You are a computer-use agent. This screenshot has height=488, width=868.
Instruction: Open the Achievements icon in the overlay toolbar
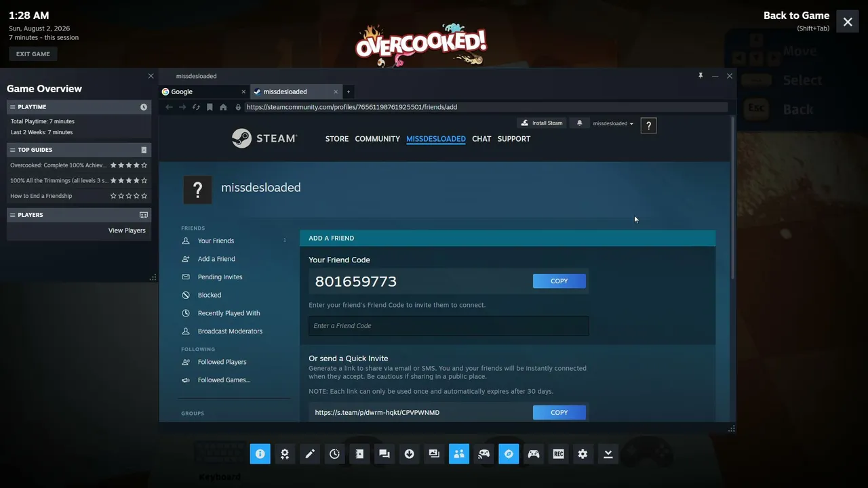[285, 454]
